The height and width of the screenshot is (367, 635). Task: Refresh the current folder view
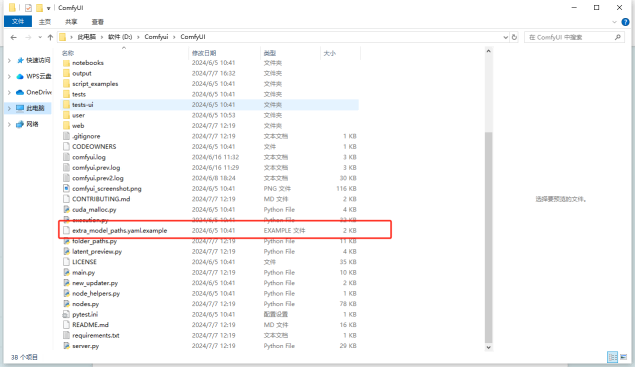(514, 37)
